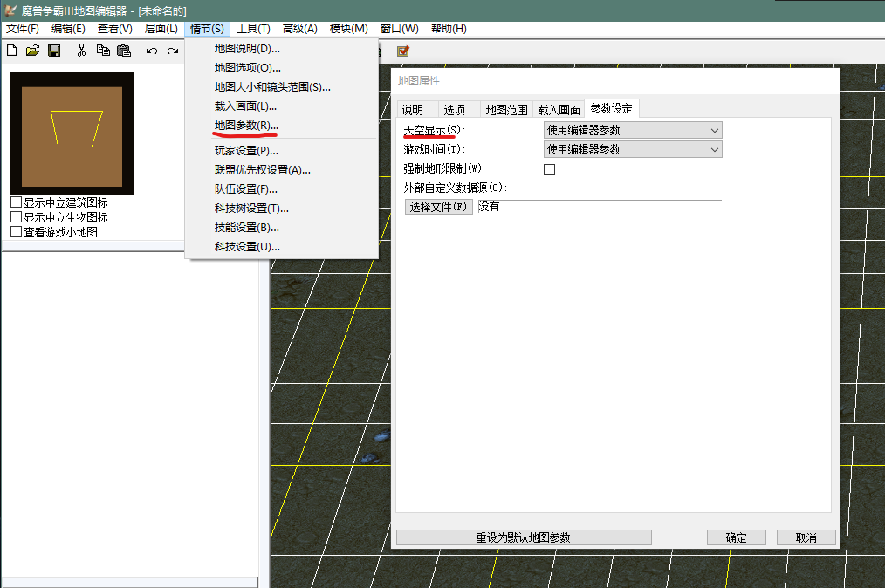Viewport: 885px width, 588px height.
Task: Choose 地图参数(R)... menu entry
Action: tap(282, 126)
